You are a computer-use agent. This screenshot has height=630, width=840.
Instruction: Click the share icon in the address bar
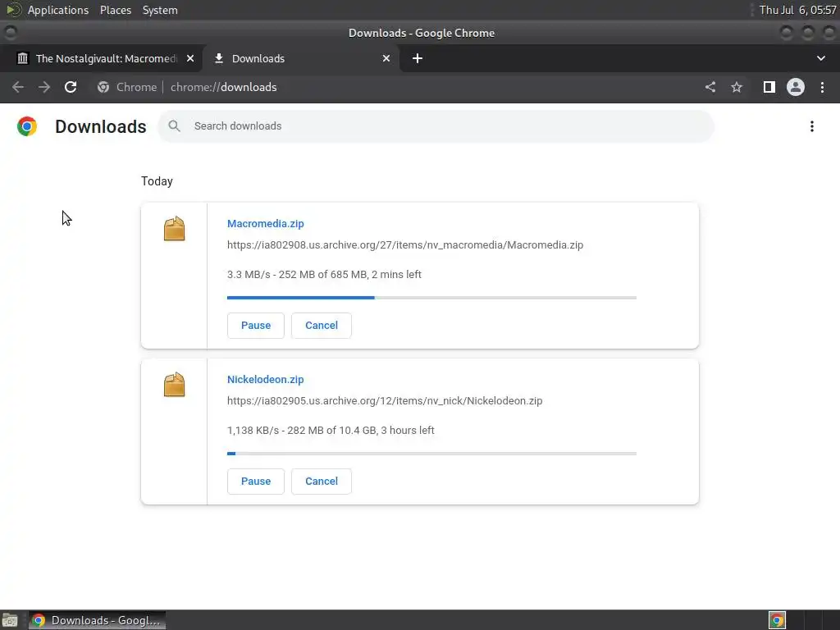pyautogui.click(x=710, y=87)
